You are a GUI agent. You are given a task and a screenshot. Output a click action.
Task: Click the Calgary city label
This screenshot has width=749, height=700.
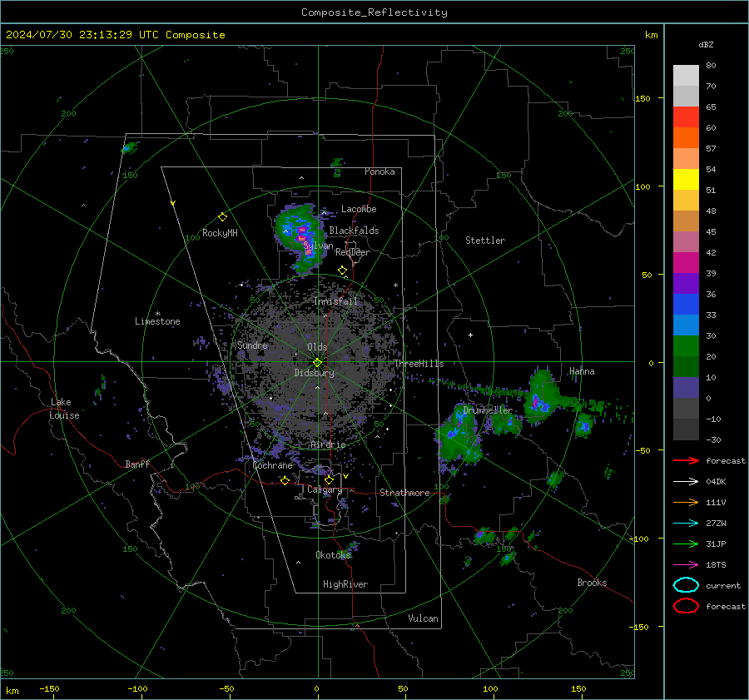325,489
